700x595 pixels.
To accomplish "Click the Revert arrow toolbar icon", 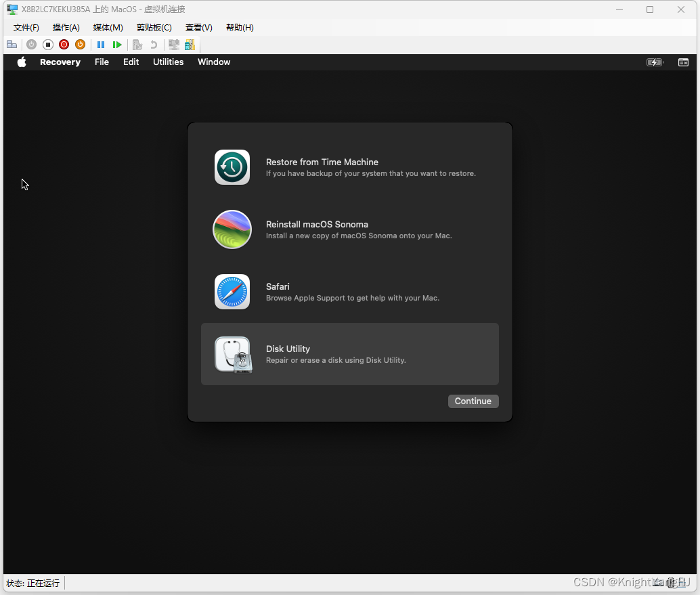I will (154, 45).
